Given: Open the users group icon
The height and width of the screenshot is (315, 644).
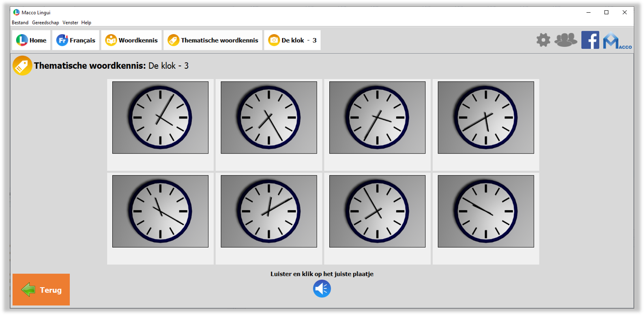Looking at the screenshot, I should tap(566, 40).
